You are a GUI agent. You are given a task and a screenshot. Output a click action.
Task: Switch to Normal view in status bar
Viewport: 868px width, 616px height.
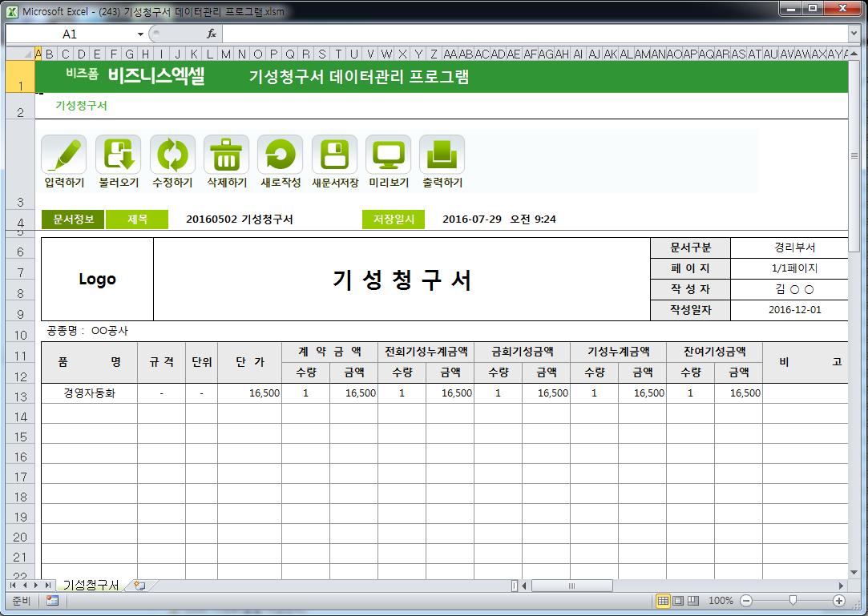click(663, 601)
